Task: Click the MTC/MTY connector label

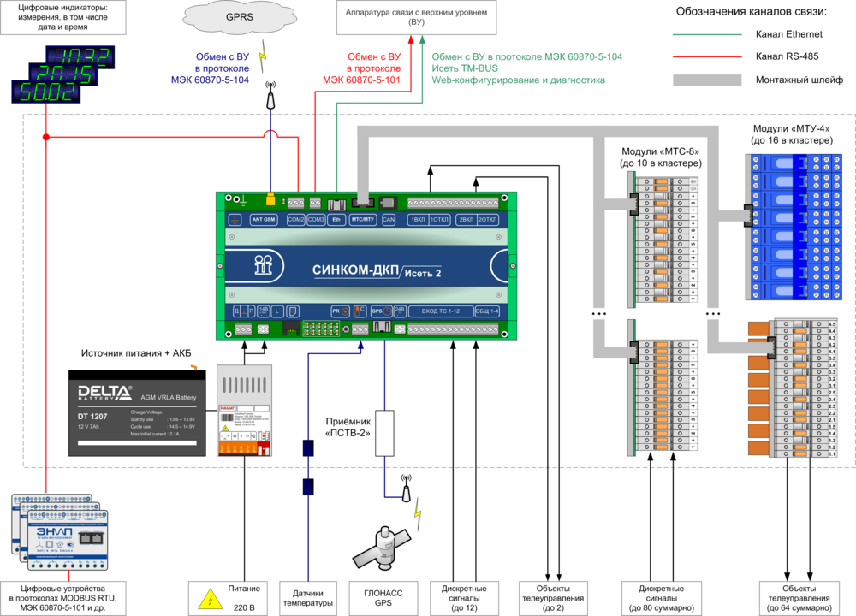Action: pos(363,220)
